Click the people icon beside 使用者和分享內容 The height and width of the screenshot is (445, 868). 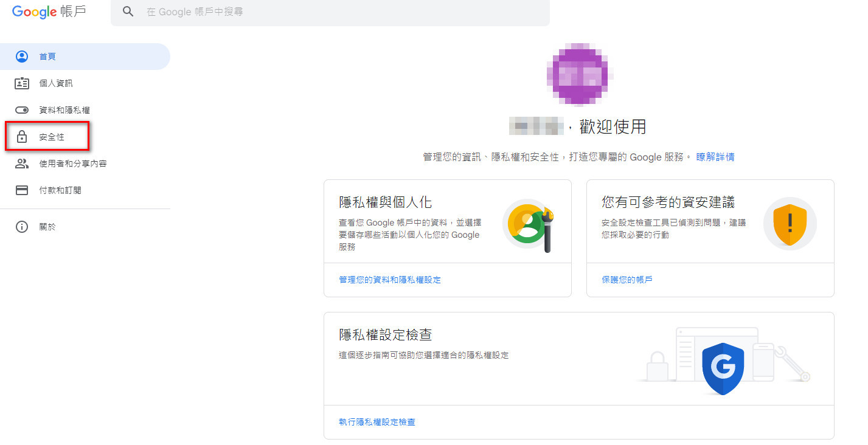pos(22,163)
